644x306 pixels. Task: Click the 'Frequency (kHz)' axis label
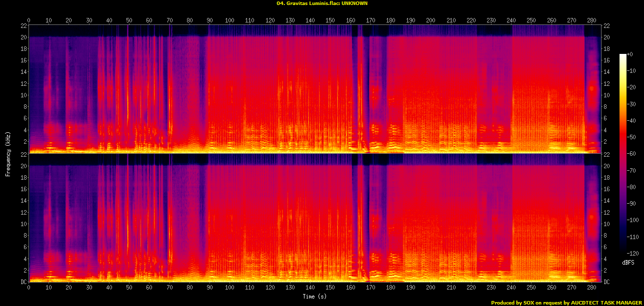[x=8, y=153]
